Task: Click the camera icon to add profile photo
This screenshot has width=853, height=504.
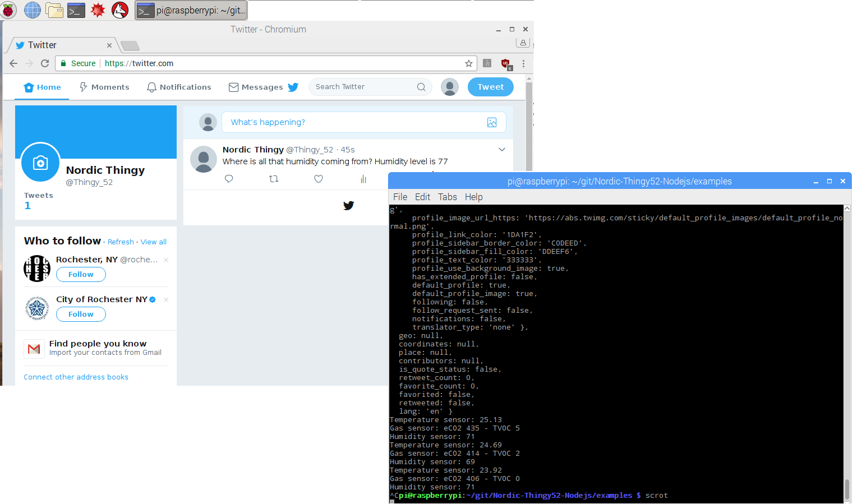Action: pyautogui.click(x=40, y=163)
